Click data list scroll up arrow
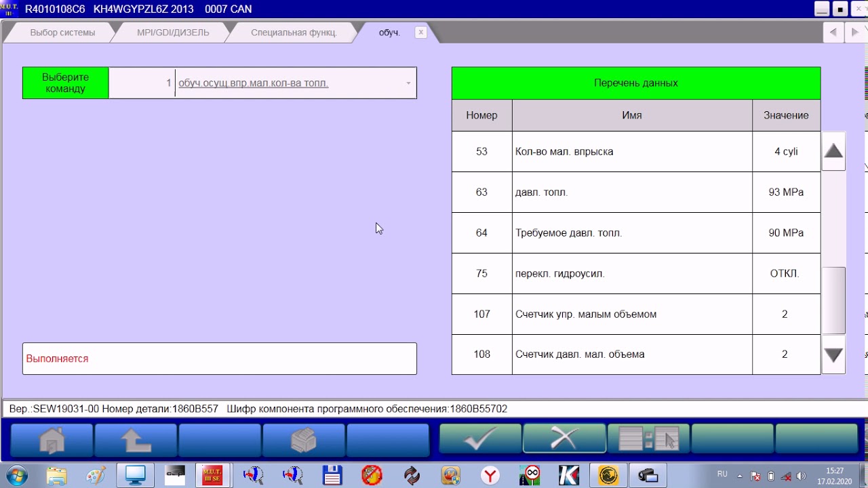Image resolution: width=868 pixels, height=488 pixels. click(833, 151)
